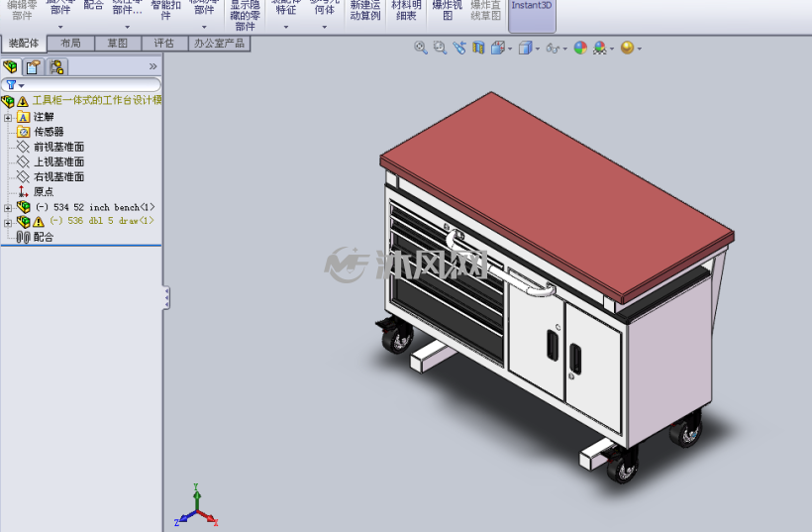Screen dimensions: 812x532
Task: Expand the 534 52 inch bench node
Action: [8, 208]
